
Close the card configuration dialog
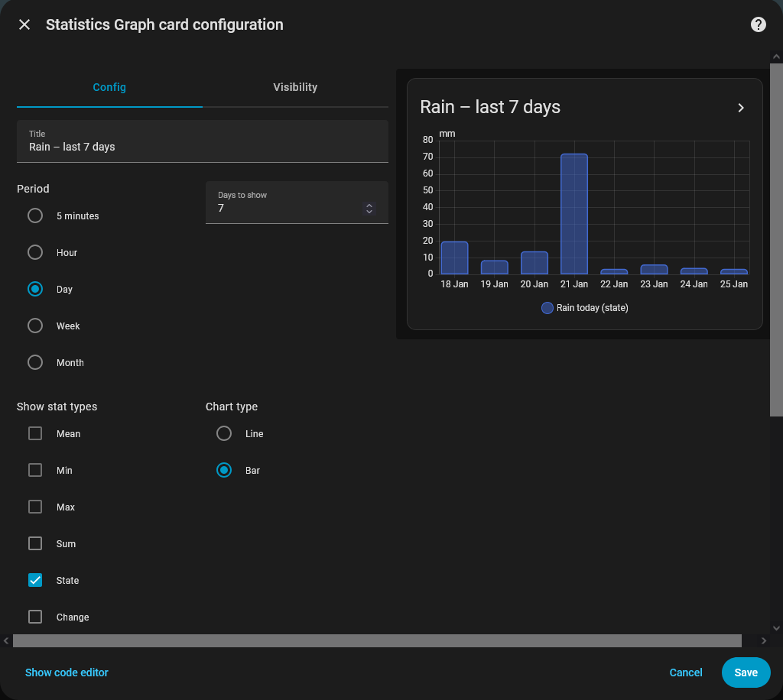click(x=24, y=24)
